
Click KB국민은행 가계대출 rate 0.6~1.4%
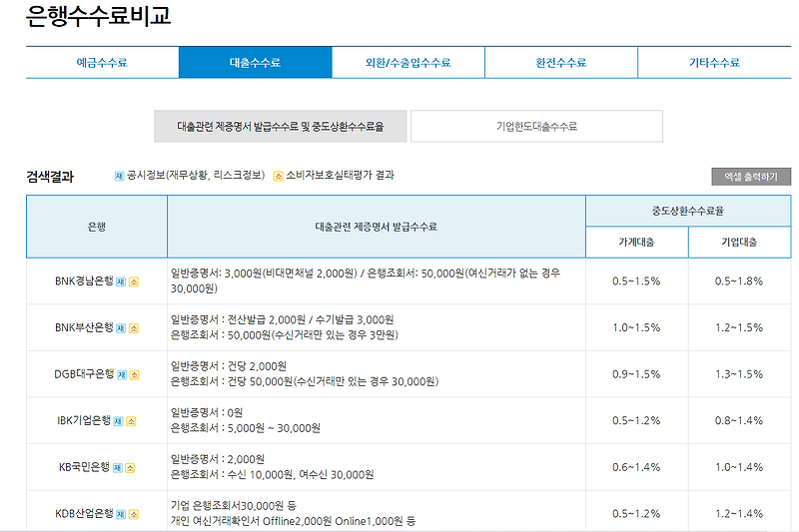click(636, 467)
